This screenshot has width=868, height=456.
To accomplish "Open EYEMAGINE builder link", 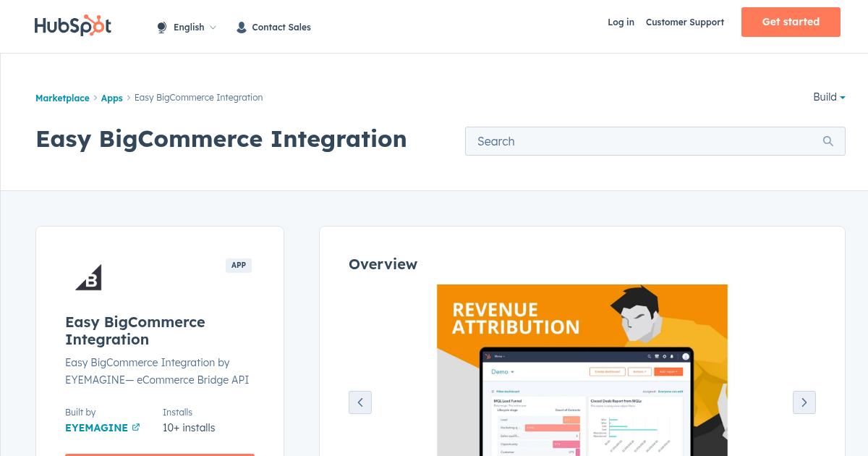I will [96, 428].
